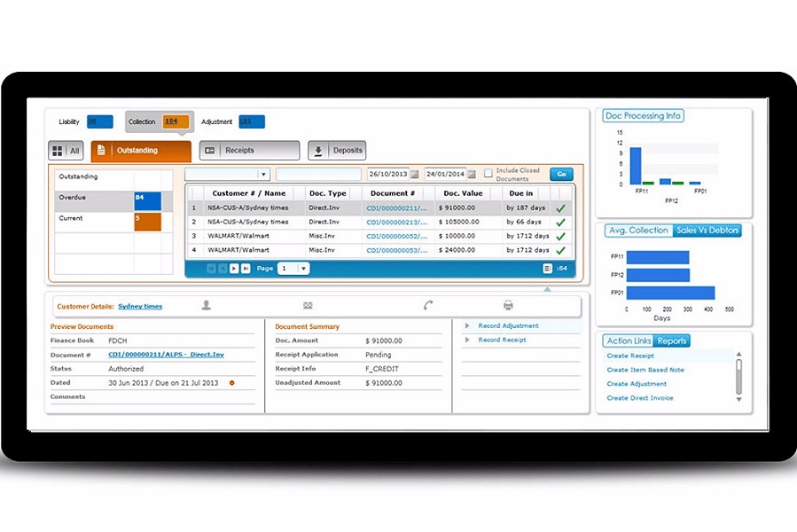Image resolution: width=797 pixels, height=532 pixels.
Task: Click the Action Links panel scrollbar
Action: coord(738,372)
